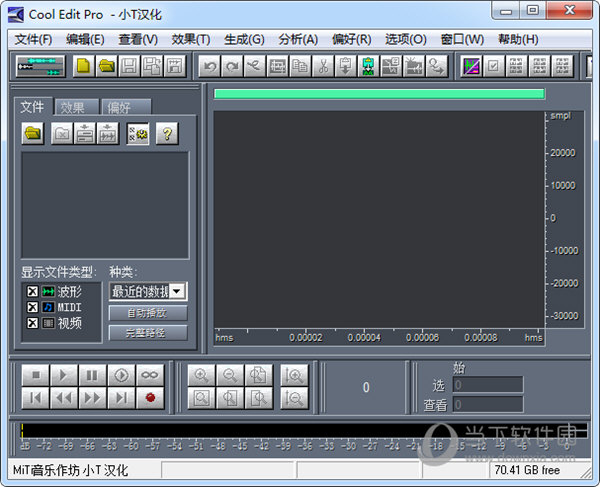Viewport: 600px width, 487px height.
Task: Click the 查看 begin field
Action: click(x=488, y=404)
